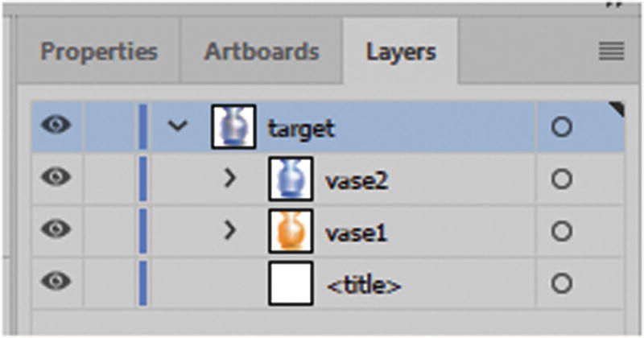
Task: Click the orange vase1 thumbnail
Action: 290,231
